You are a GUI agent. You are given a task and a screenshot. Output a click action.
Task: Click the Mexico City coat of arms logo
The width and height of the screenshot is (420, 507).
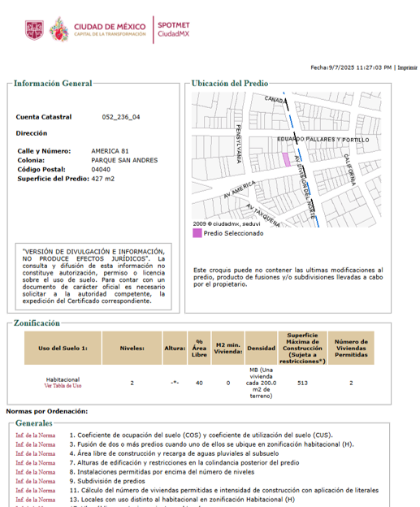pos(34,30)
